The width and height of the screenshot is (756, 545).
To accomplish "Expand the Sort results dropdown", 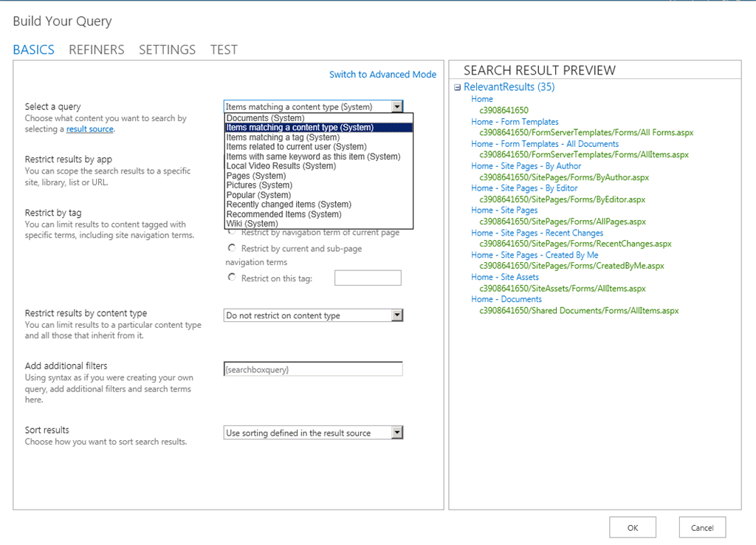I will click(397, 433).
